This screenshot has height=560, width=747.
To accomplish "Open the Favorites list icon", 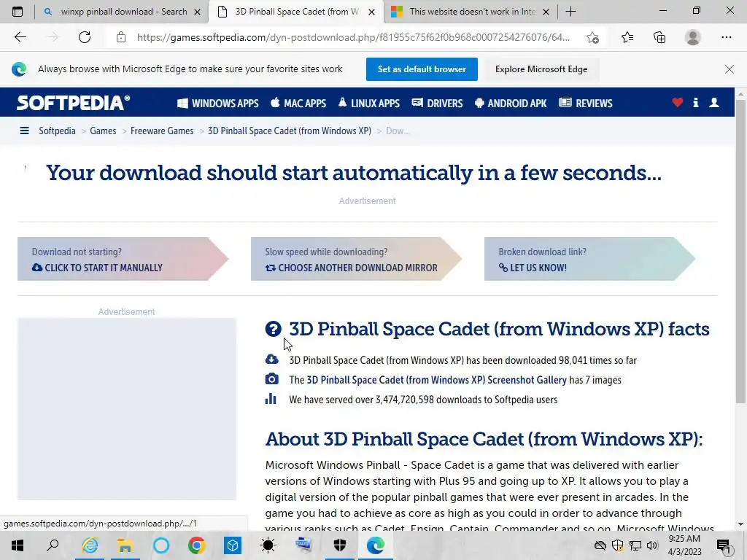I will click(627, 37).
